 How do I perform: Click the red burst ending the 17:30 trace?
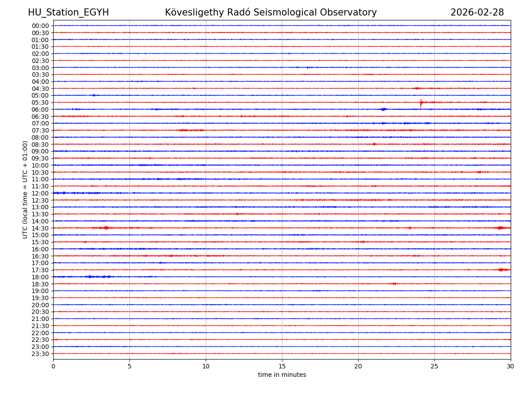[502, 270]
